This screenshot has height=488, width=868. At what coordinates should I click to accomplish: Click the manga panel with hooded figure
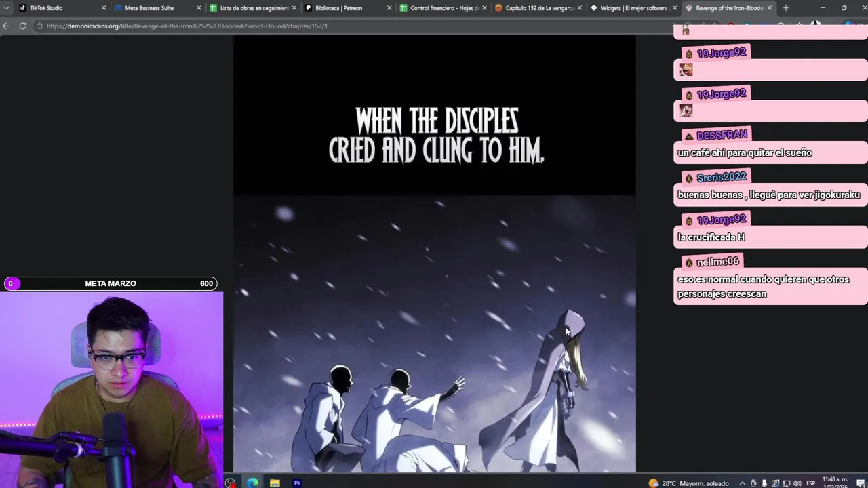[435, 333]
